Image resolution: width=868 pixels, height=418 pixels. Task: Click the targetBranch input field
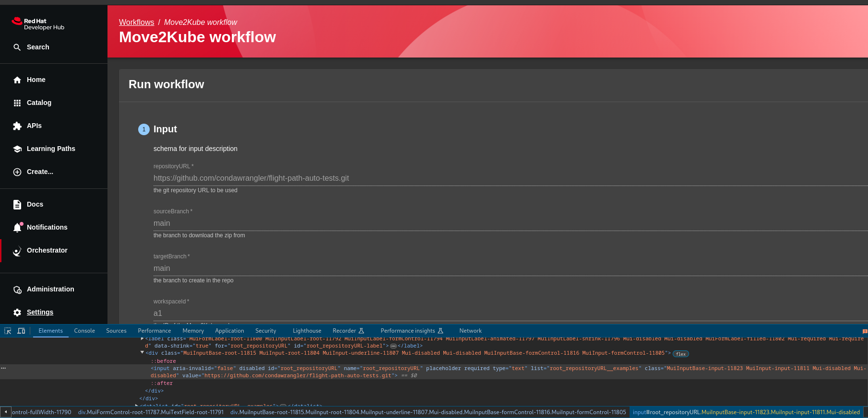(x=511, y=268)
